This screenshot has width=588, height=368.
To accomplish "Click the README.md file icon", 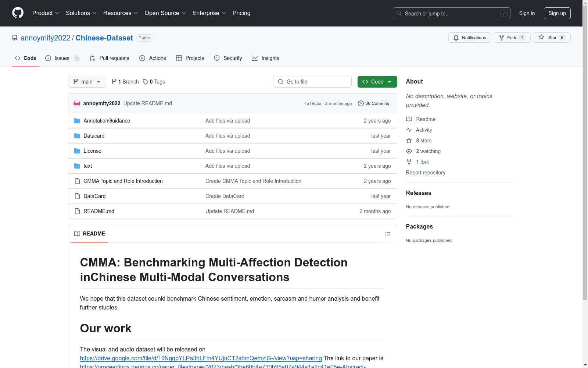I will coord(77,211).
